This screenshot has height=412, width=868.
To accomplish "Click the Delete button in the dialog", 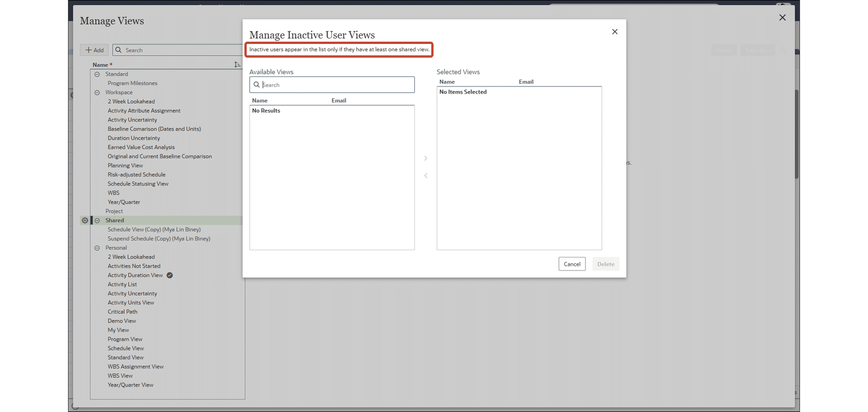I will pyautogui.click(x=606, y=264).
